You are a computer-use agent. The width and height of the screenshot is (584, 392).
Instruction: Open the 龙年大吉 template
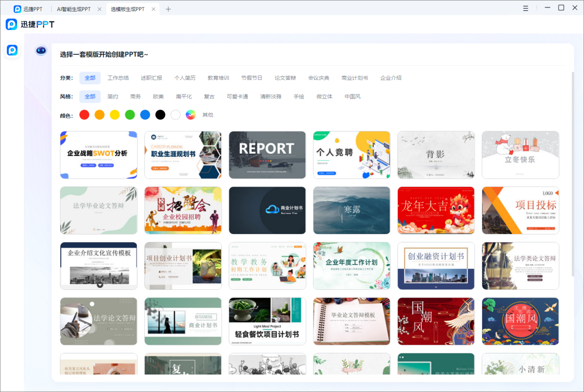(436, 211)
